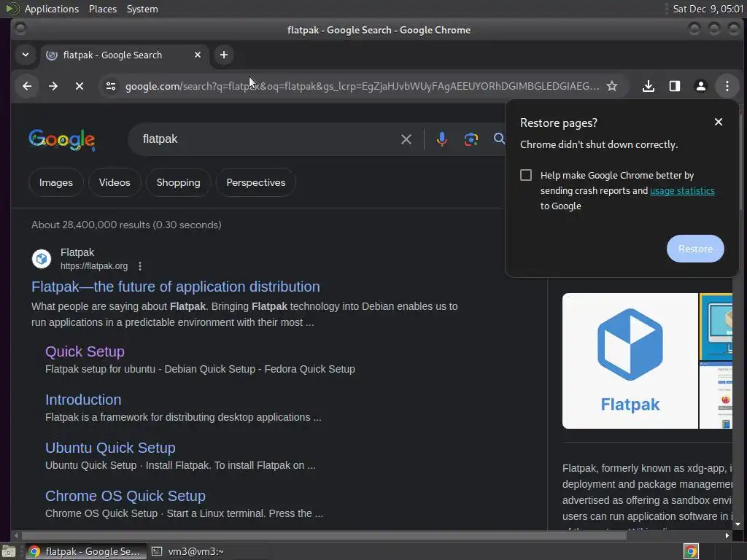747x560 pixels.
Task: Click the date and time clock
Action: coord(708,9)
